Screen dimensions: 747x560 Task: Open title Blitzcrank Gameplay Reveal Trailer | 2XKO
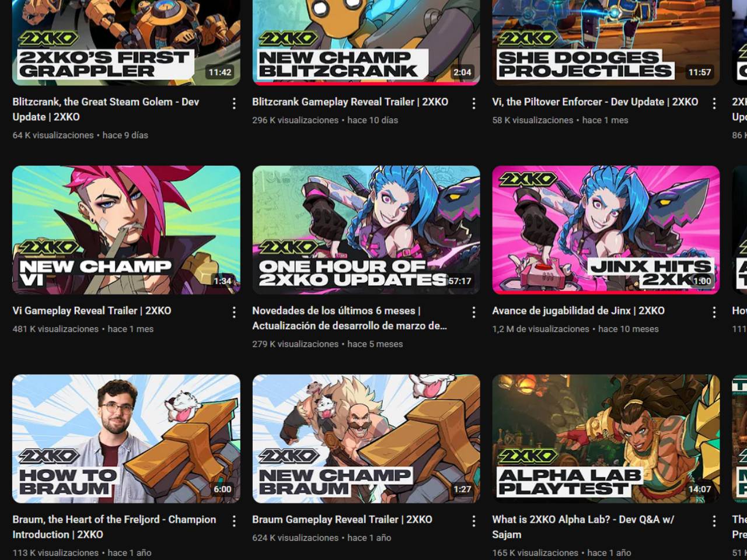(x=350, y=101)
